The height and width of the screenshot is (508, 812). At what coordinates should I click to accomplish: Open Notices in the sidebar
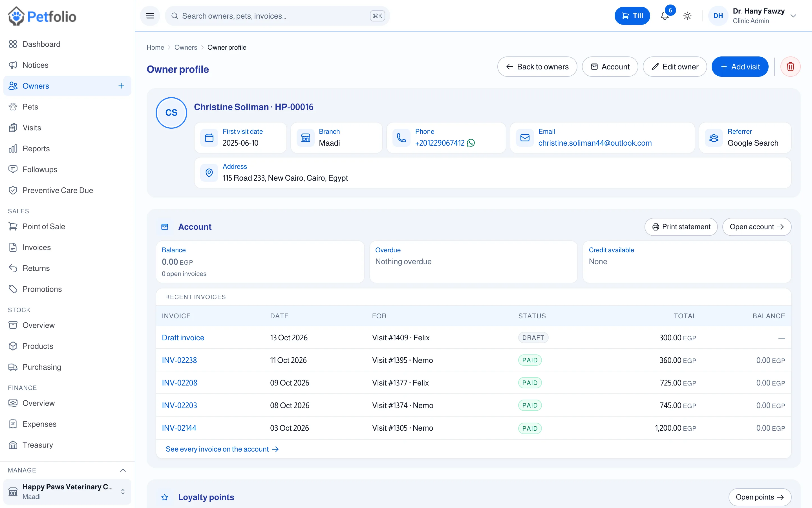pos(67,65)
